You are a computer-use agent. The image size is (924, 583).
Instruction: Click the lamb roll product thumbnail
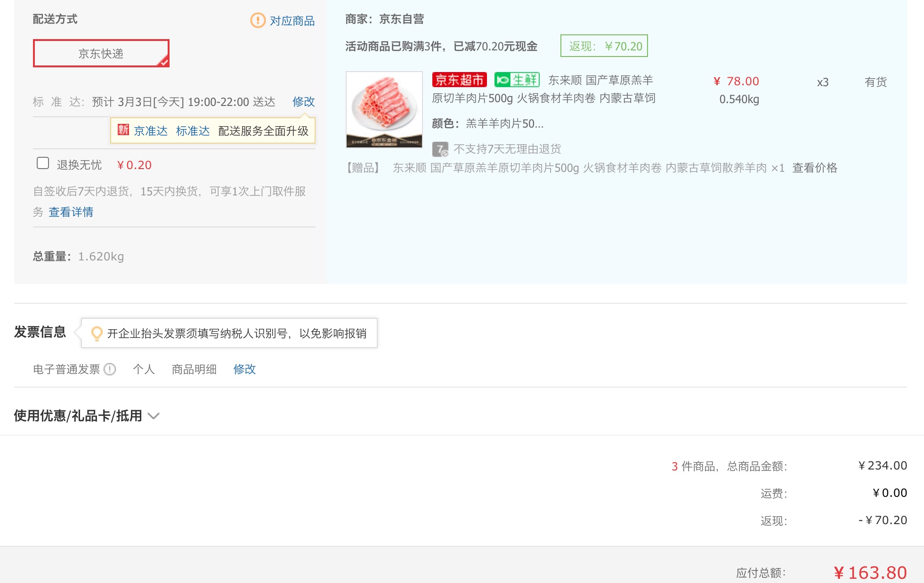click(384, 110)
